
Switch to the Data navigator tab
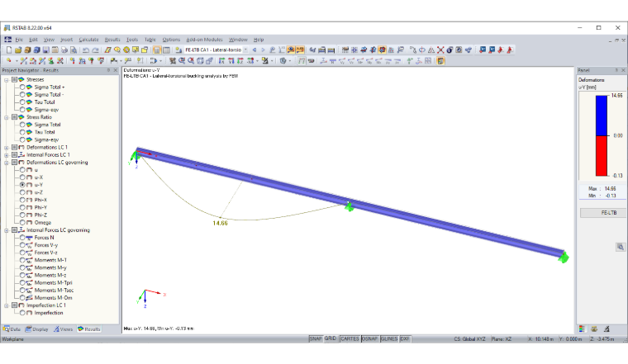(x=12, y=329)
